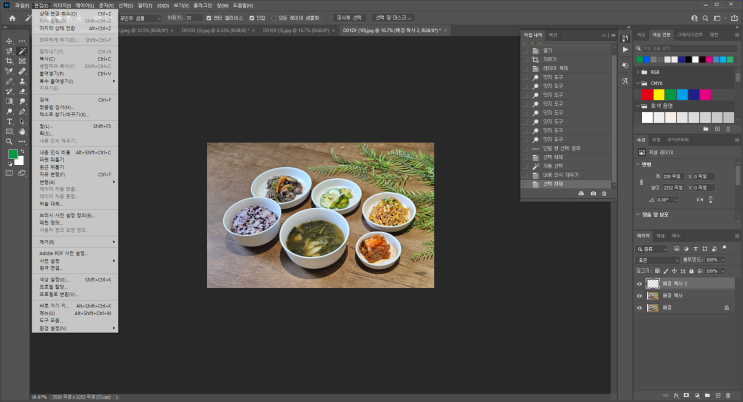Click the Home icon in the options bar
Screen dimensions: 743x402
coord(12,18)
